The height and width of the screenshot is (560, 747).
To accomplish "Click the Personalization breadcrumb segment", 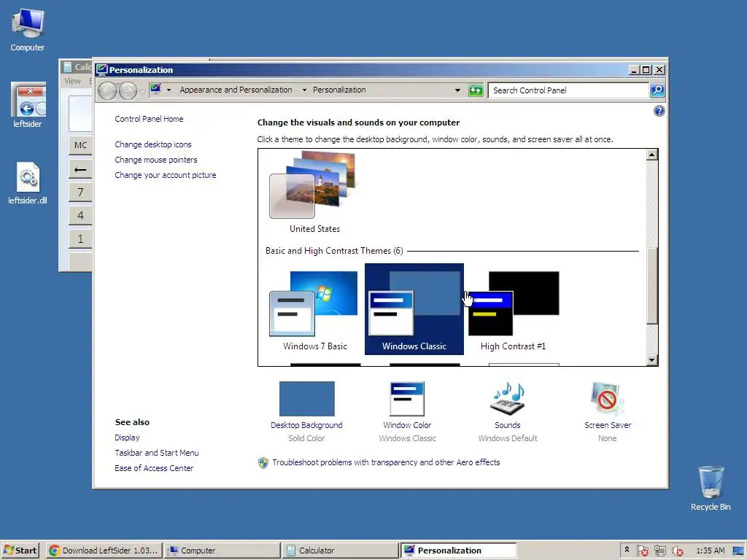I will [x=339, y=90].
